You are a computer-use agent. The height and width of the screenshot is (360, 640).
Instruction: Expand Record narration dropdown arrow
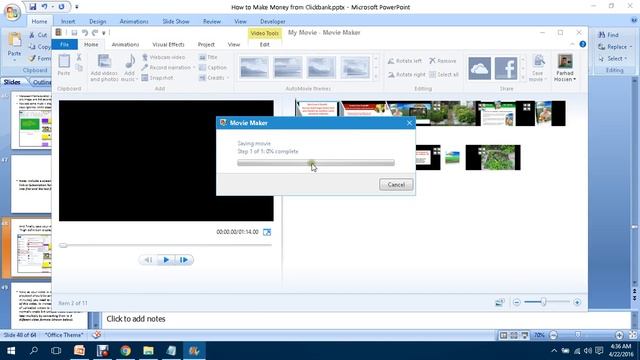[194, 67]
